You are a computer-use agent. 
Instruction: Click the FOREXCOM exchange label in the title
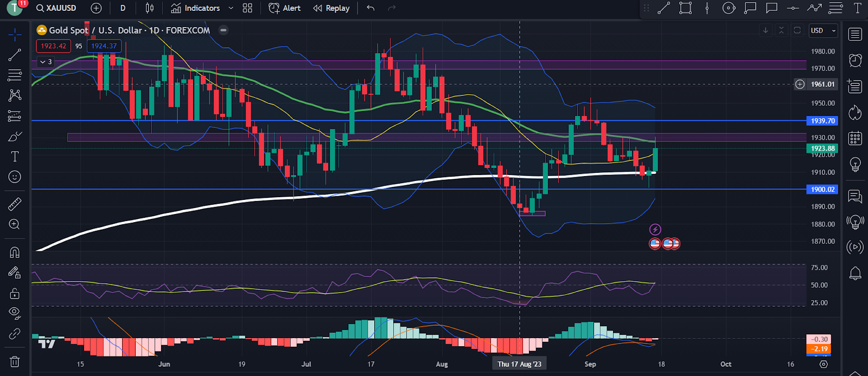(x=188, y=30)
